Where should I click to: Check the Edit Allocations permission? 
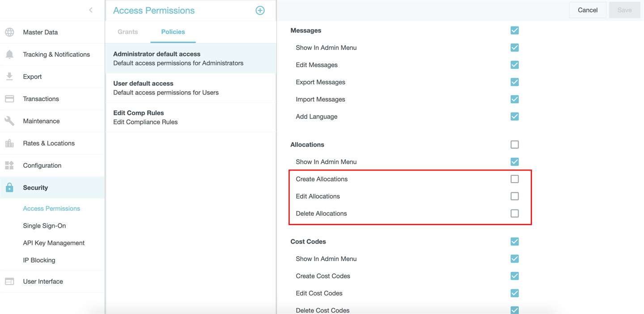point(514,196)
